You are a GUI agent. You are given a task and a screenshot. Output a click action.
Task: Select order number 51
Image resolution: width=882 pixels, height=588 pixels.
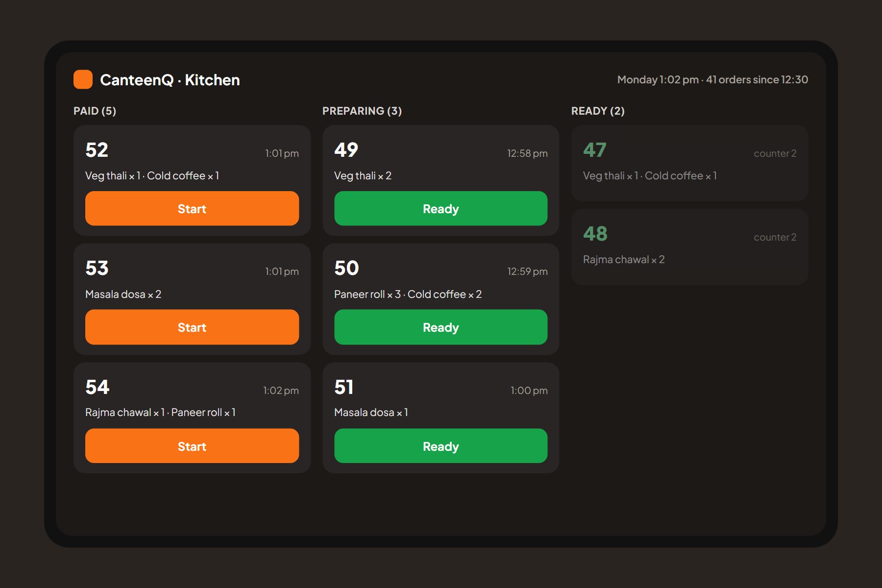click(344, 387)
